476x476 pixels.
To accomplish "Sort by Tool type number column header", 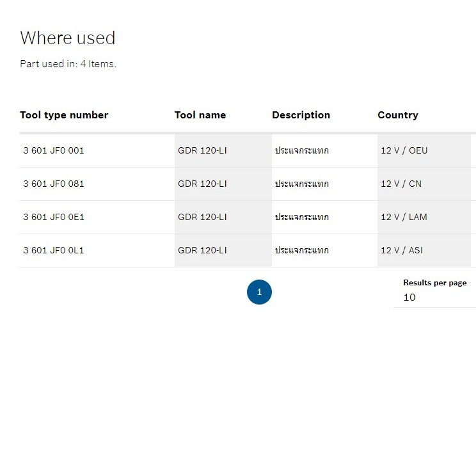I will point(64,115).
